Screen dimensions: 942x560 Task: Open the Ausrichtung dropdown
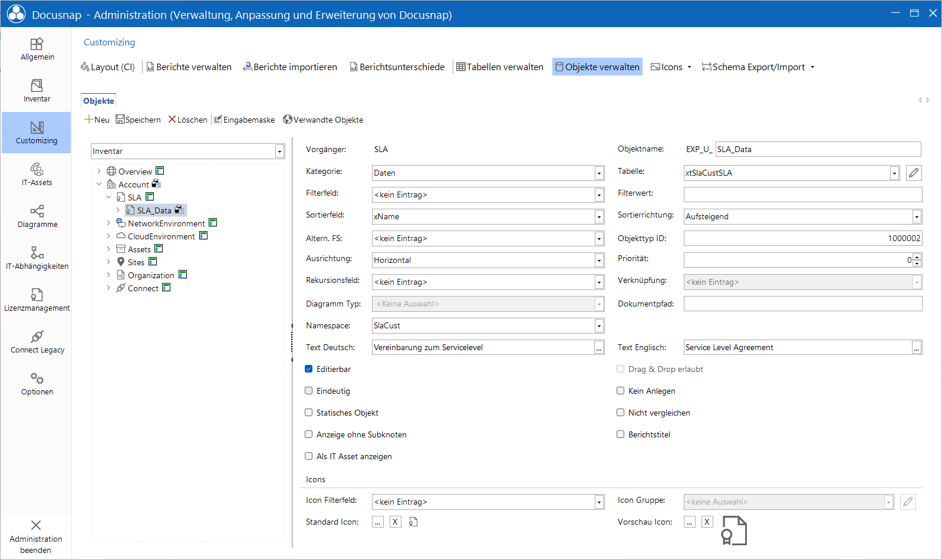599,261
